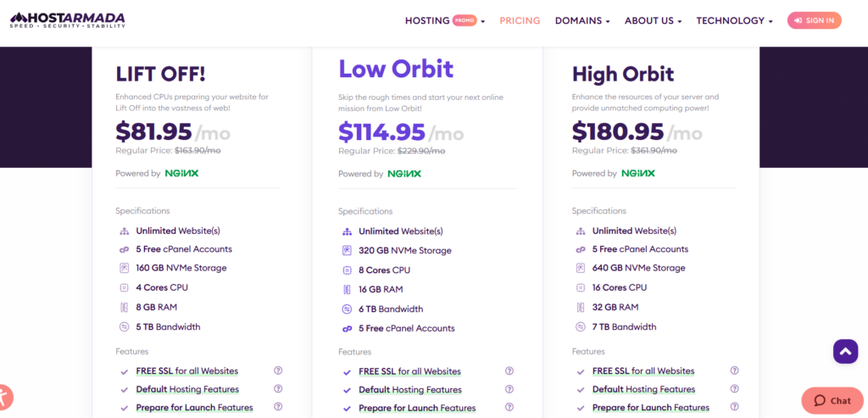Click the Low Orbit plan title
The image size is (868, 418).
(396, 69)
